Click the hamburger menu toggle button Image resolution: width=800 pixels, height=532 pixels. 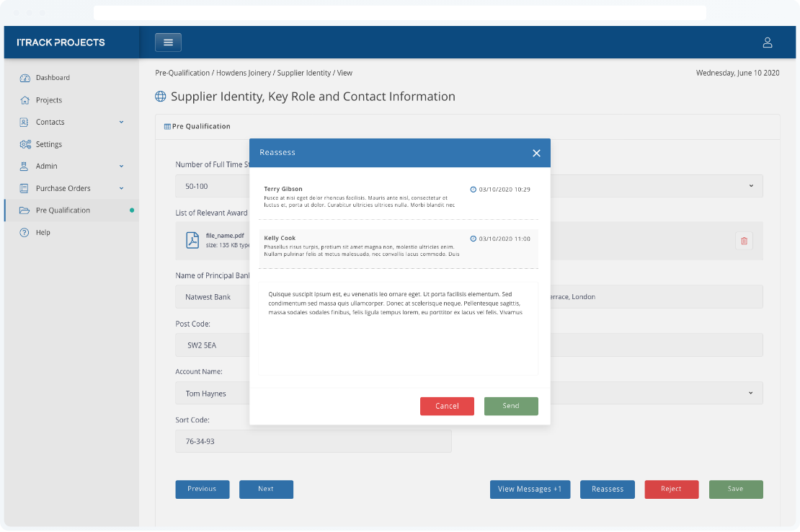coord(168,43)
